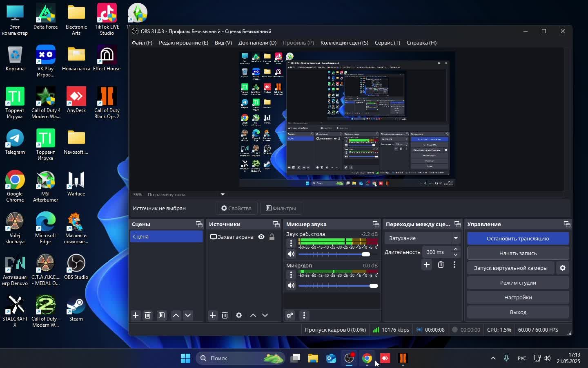Open Настройки button in controls
The height and width of the screenshot is (368, 588).
pyautogui.click(x=518, y=297)
